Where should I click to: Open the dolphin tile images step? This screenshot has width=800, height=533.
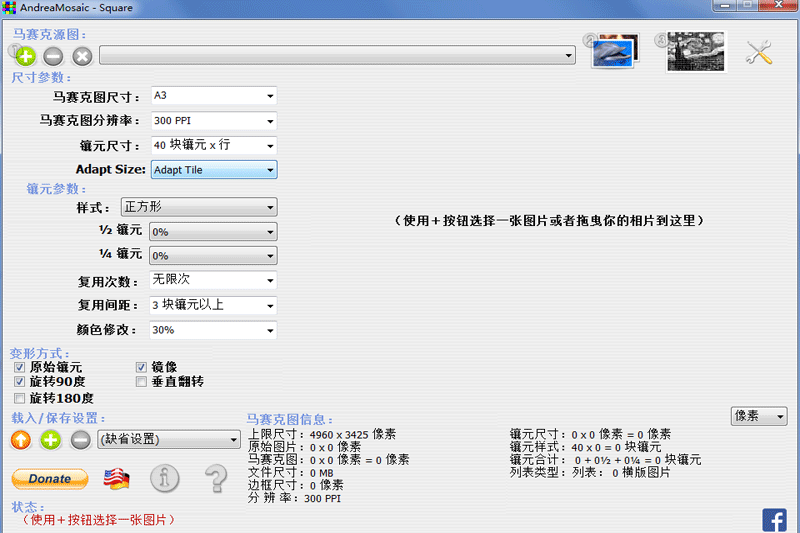coord(615,51)
